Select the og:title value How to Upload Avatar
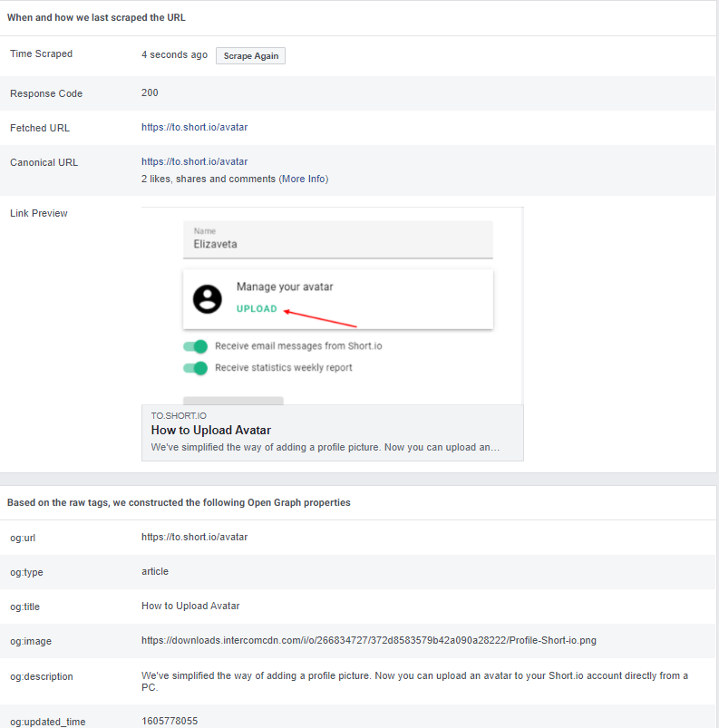 coord(190,606)
